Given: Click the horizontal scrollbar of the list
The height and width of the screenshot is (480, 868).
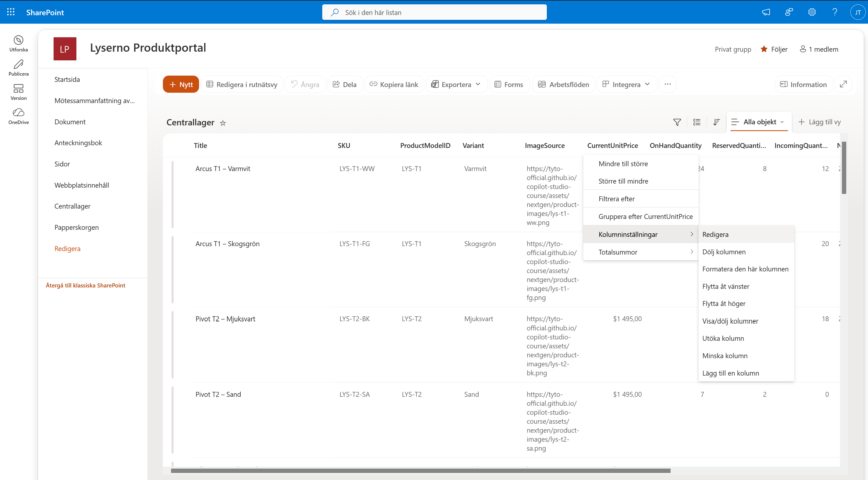Looking at the screenshot, I should (420, 470).
